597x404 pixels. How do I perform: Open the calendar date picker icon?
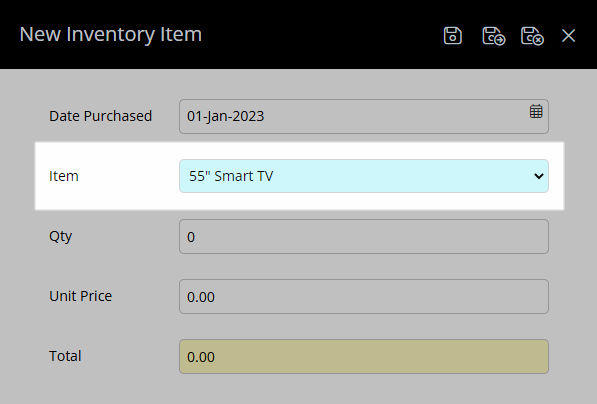tap(536, 111)
